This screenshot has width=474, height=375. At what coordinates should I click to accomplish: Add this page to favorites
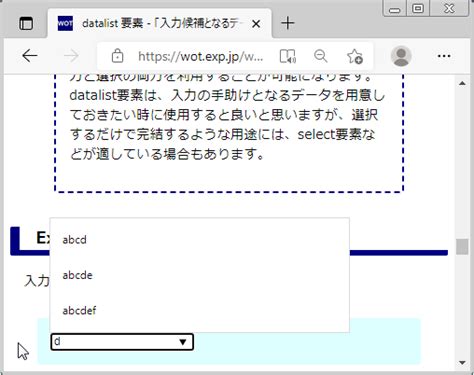355,56
